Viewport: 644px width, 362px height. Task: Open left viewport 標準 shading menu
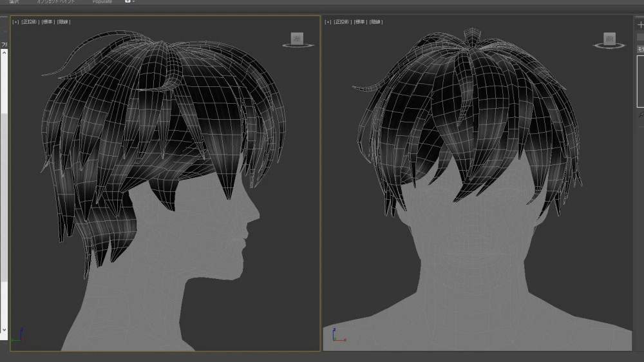click(48, 22)
